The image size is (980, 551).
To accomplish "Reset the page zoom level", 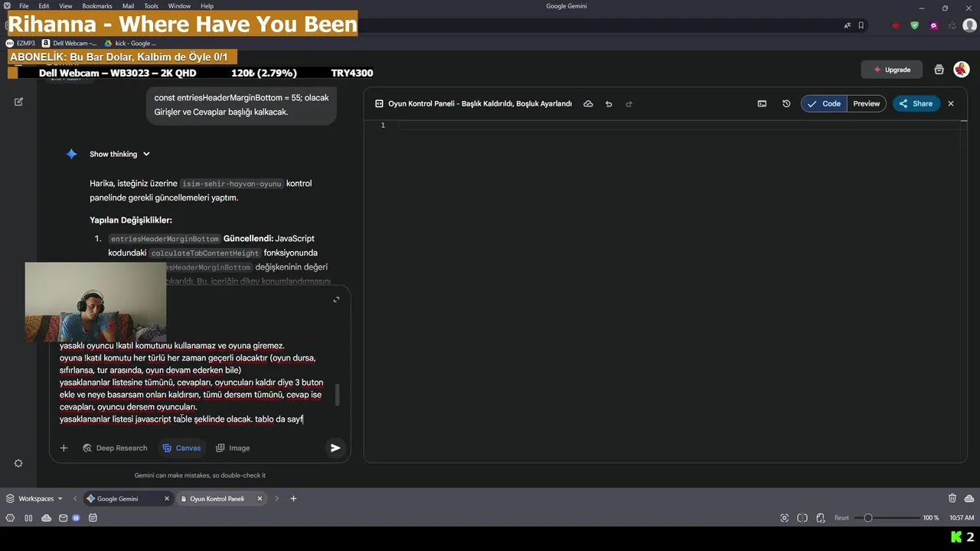I will 841,517.
